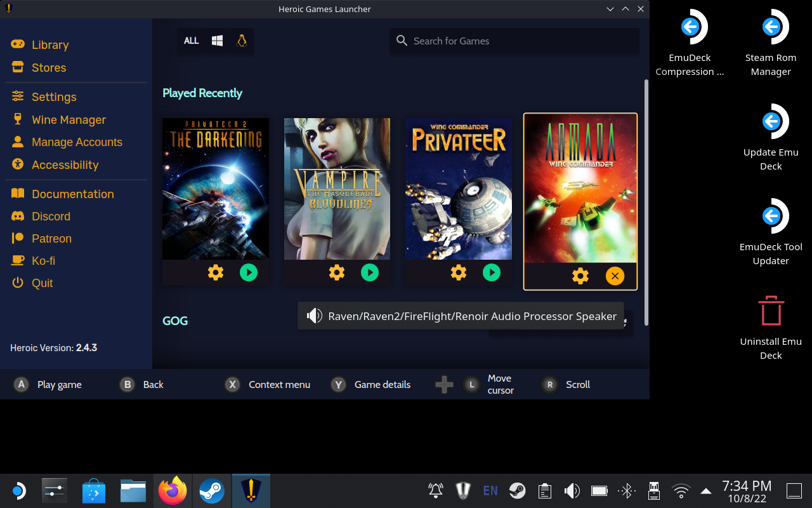Open the Discord link
The height and width of the screenshot is (508, 812).
(41, 217)
